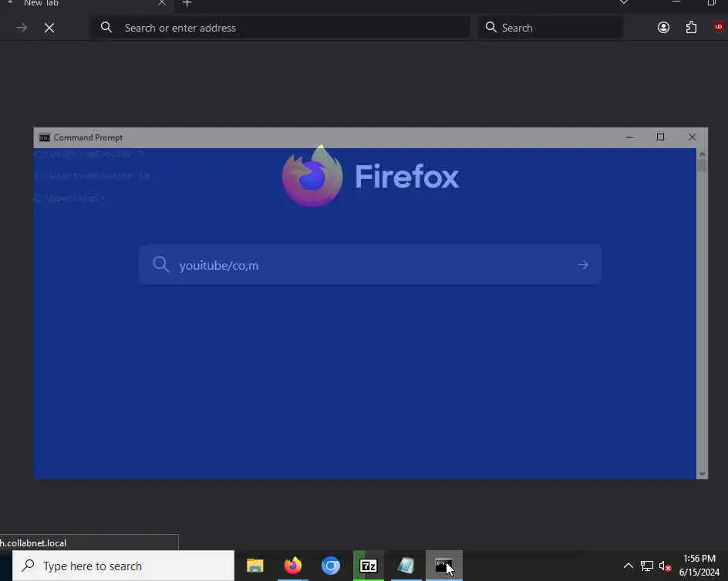Click the Firefox toolbar Search box
Image resolution: width=728 pixels, height=581 pixels.
(551, 28)
